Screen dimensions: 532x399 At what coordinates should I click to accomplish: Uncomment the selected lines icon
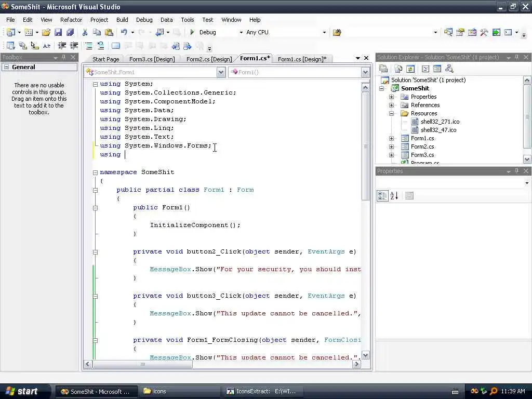click(x=101, y=46)
